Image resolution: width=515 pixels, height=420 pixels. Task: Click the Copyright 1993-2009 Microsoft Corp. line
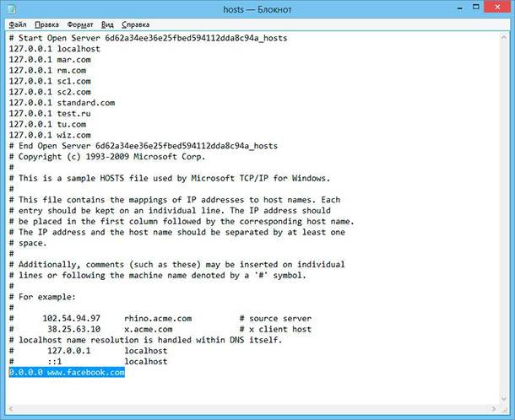pyautogui.click(x=107, y=157)
